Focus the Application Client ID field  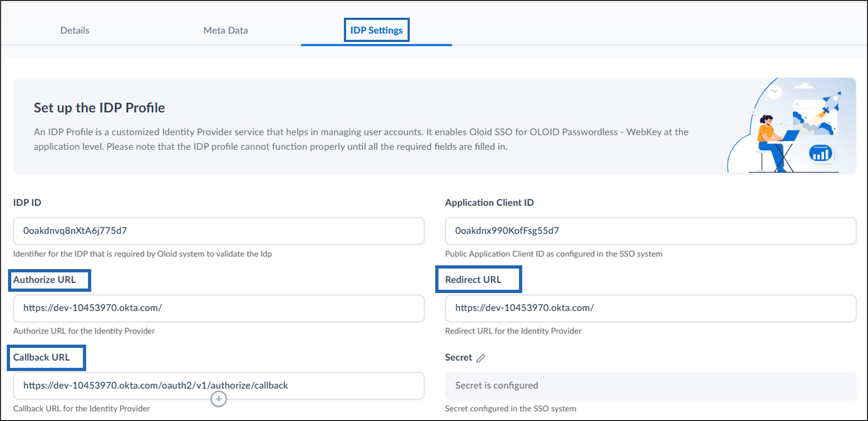click(651, 231)
